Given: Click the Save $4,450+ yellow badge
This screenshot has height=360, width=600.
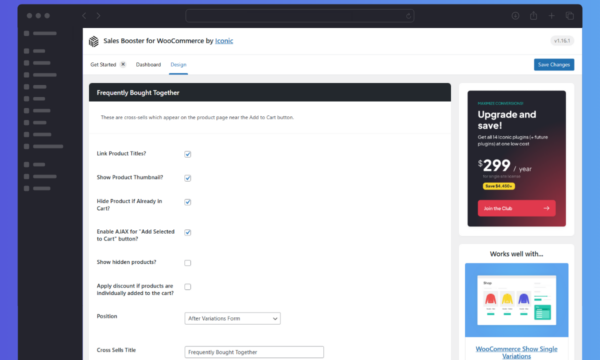Looking at the screenshot, I should point(499,186).
